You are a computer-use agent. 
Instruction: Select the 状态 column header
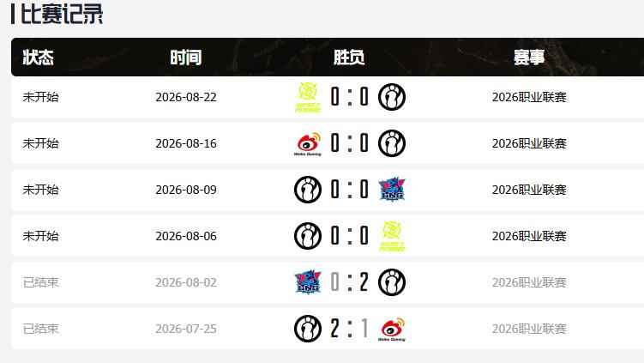[38, 57]
